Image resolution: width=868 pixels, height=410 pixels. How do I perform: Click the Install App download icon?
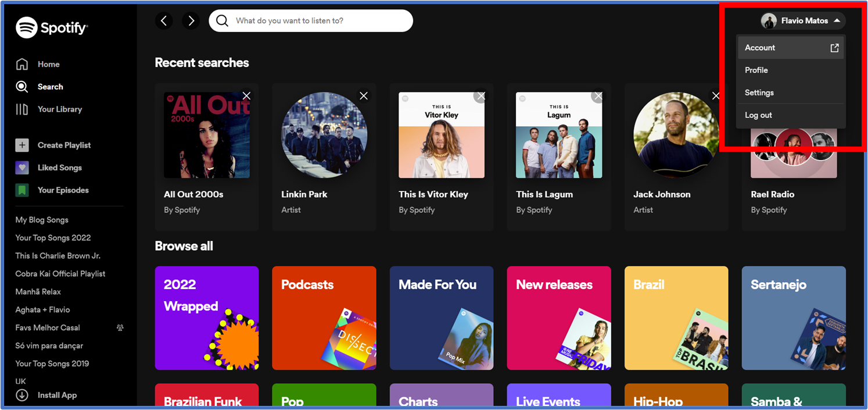coord(22,395)
